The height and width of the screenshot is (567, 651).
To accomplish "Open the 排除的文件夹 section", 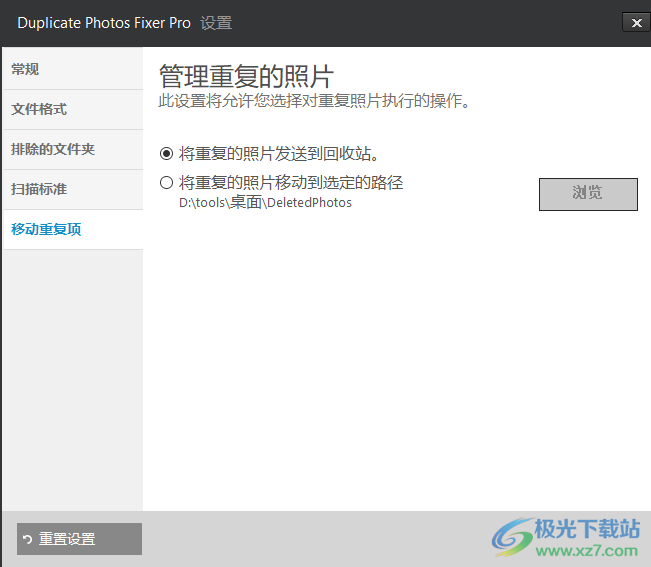I will (73, 149).
